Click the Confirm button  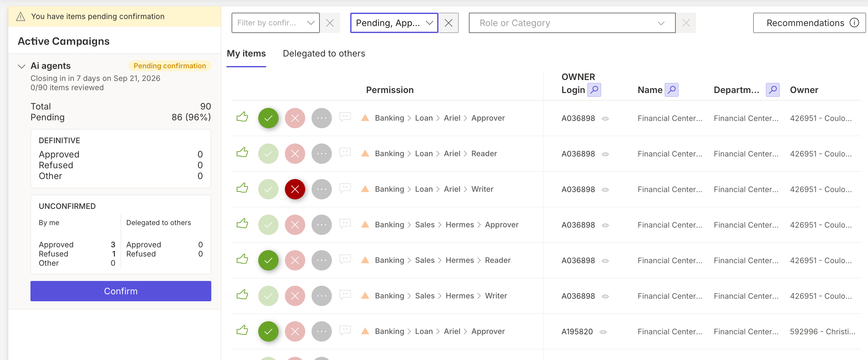click(121, 291)
